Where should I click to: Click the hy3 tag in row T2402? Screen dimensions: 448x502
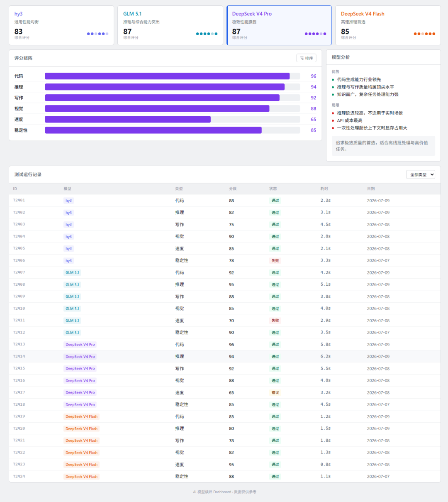point(68,213)
